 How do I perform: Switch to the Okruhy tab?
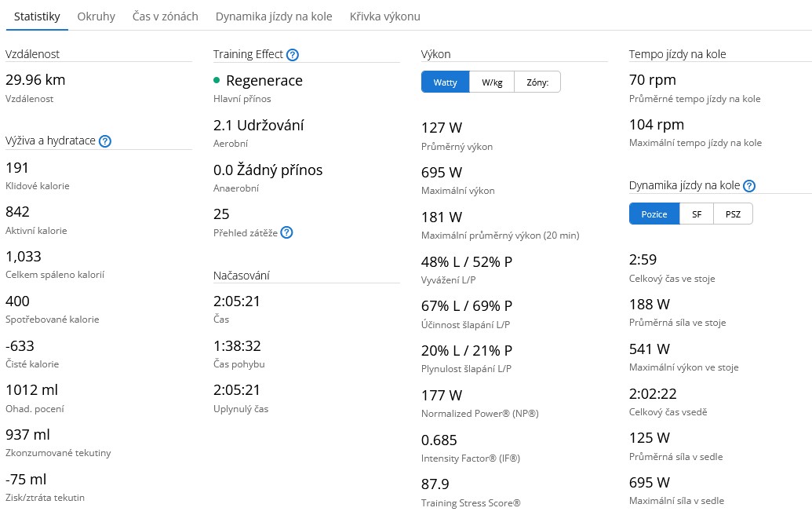point(96,16)
